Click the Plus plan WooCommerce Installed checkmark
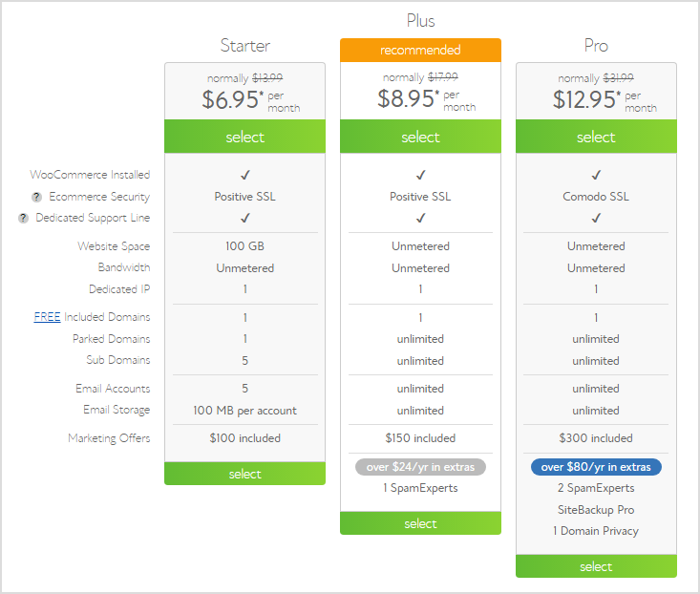 [x=420, y=175]
